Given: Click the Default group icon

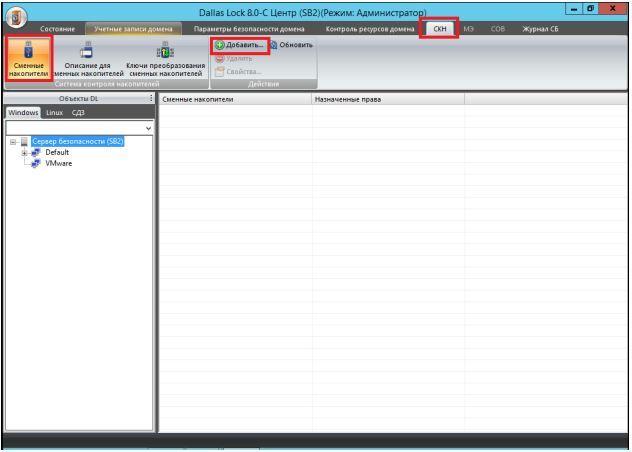Looking at the screenshot, I should tap(35, 152).
